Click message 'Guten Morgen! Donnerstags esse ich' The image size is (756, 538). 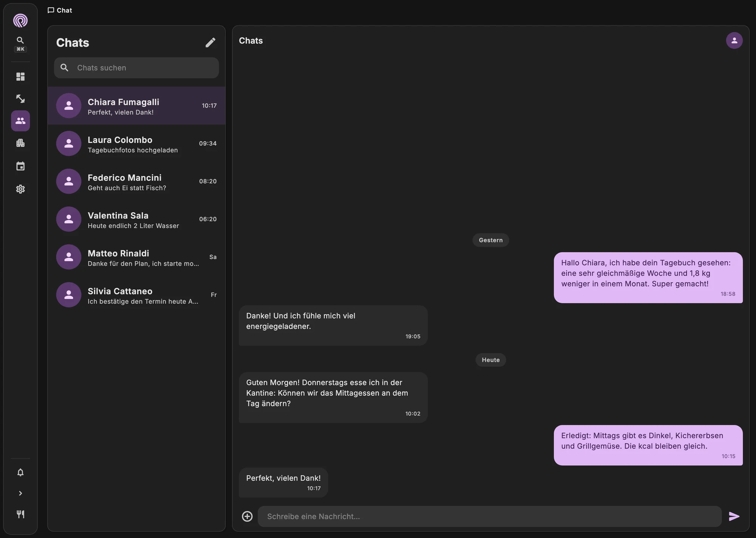coord(333,397)
